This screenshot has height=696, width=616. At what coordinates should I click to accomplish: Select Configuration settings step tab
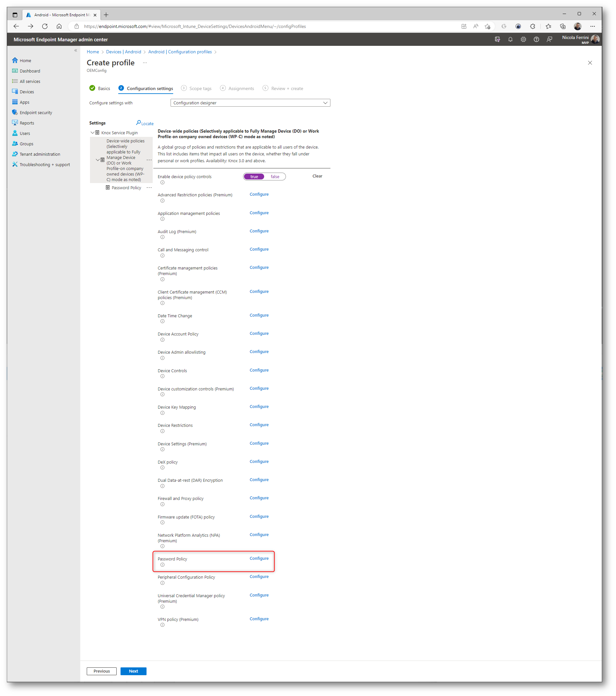click(146, 88)
